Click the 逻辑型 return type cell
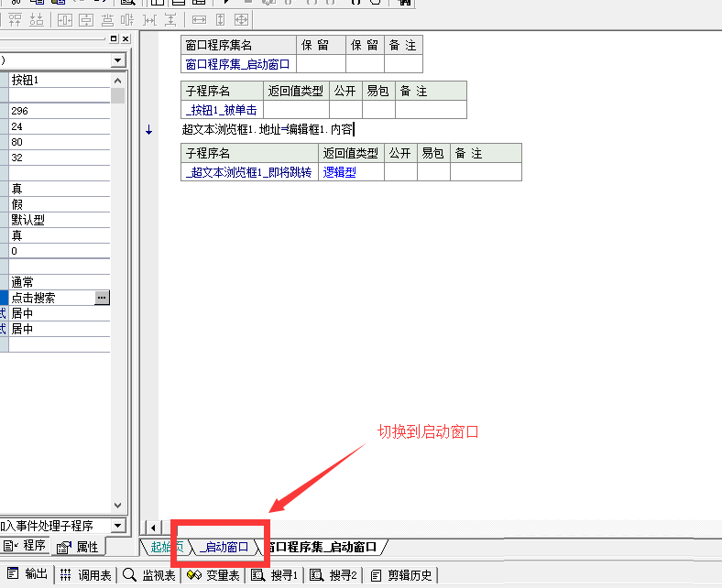The width and height of the screenshot is (722, 588). (351, 172)
